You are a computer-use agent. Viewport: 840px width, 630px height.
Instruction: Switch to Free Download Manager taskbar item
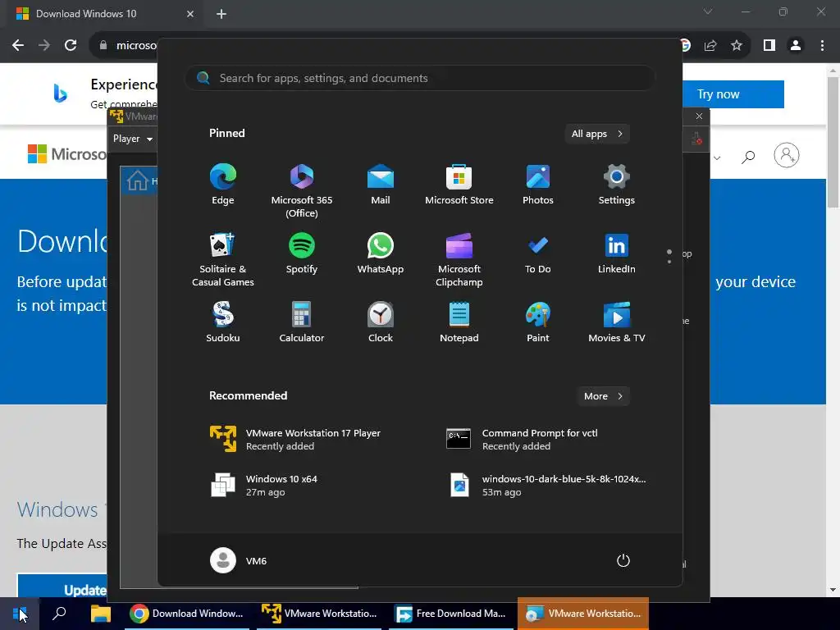pos(451,614)
